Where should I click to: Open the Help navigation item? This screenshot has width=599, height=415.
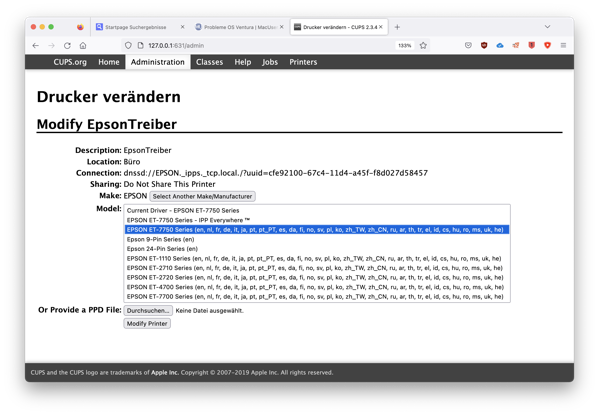(243, 62)
